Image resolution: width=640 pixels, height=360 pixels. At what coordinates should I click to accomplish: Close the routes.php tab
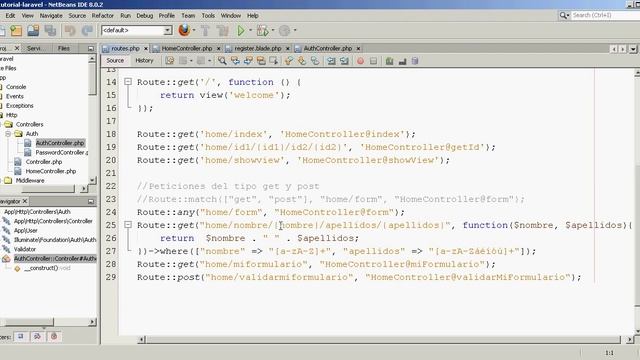(146, 49)
